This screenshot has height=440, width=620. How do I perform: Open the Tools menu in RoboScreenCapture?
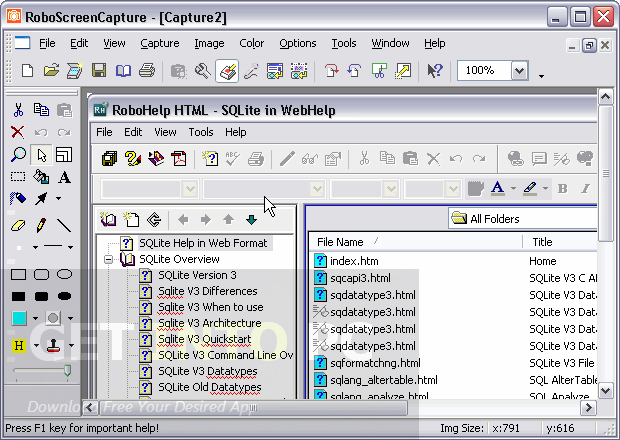coord(344,43)
